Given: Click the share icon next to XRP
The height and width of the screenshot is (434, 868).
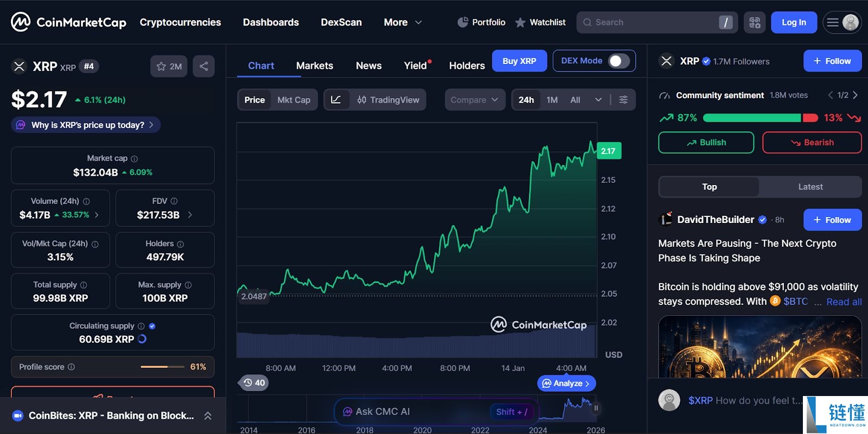Looking at the screenshot, I should pos(203,66).
